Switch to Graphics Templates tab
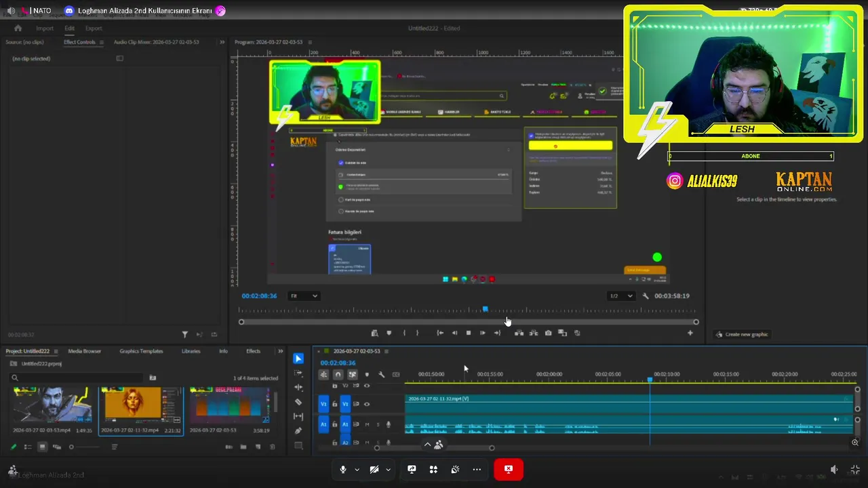The width and height of the screenshot is (868, 488). 141,351
